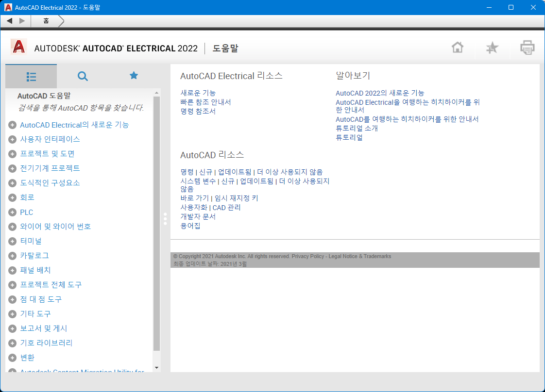Expand the 보고서 및 게시 plus icon
This screenshot has height=392, width=545.
12,329
